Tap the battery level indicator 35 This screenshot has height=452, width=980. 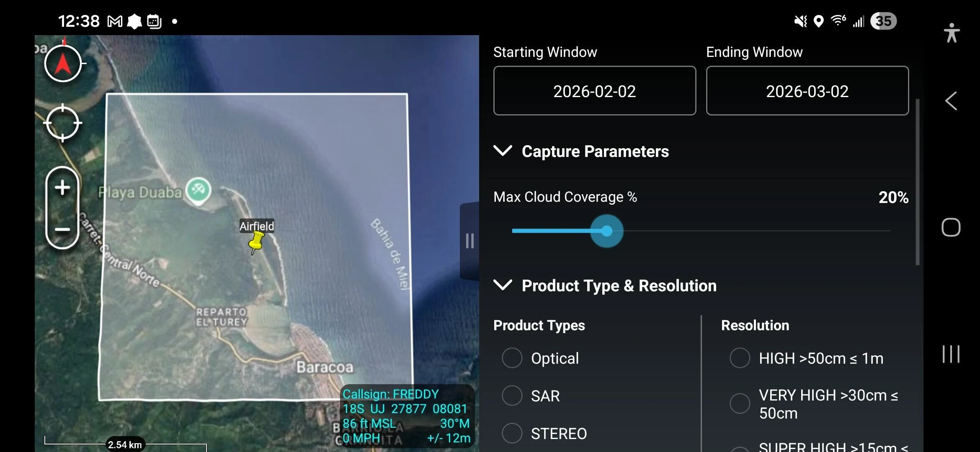tap(883, 21)
